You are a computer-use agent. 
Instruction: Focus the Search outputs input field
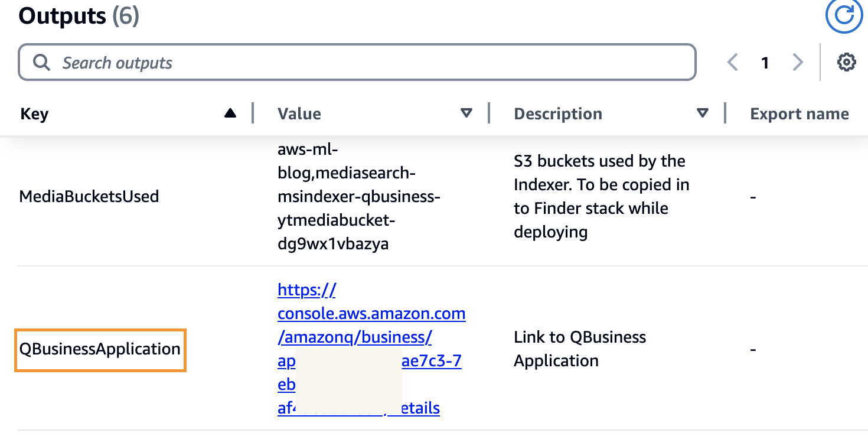pyautogui.click(x=366, y=63)
